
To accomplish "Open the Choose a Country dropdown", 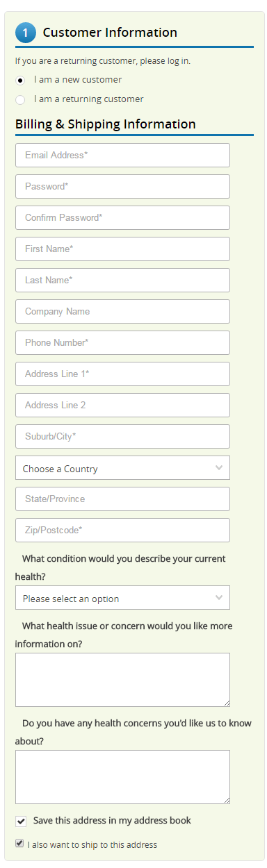I will point(122,468).
